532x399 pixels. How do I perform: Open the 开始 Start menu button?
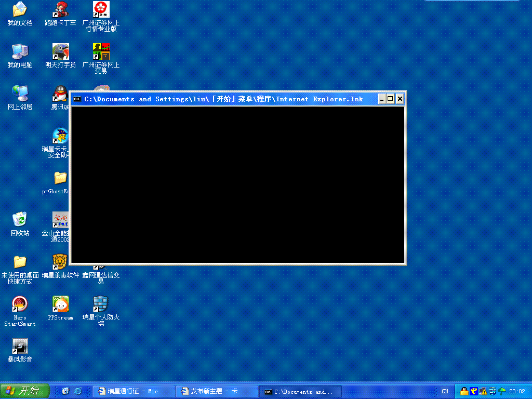(x=25, y=391)
